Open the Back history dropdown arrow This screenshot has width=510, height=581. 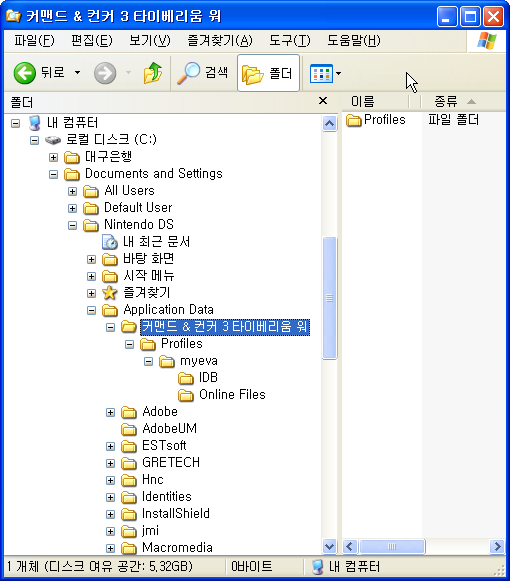tap(77, 73)
